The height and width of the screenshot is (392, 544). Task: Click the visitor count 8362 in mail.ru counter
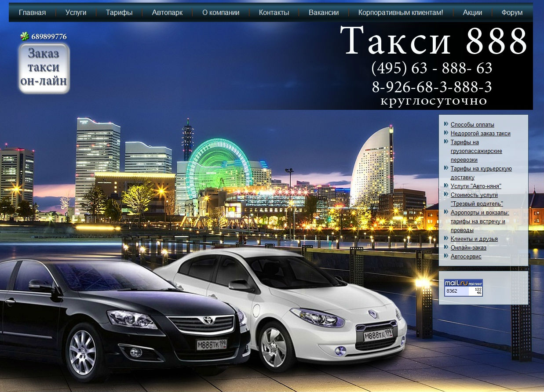click(451, 290)
